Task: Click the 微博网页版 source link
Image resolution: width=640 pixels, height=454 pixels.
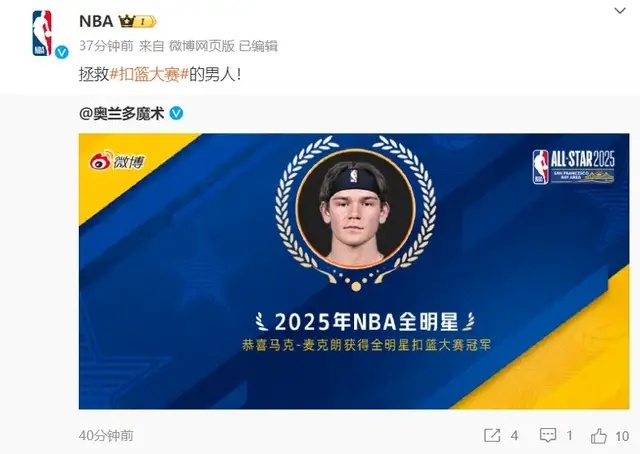Action: tap(202, 46)
